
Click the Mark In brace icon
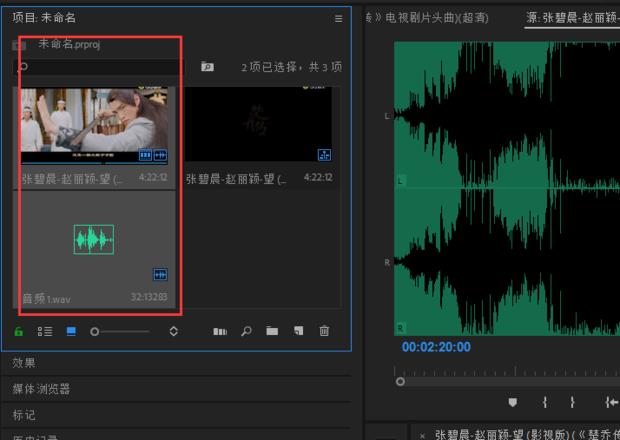(x=545, y=402)
